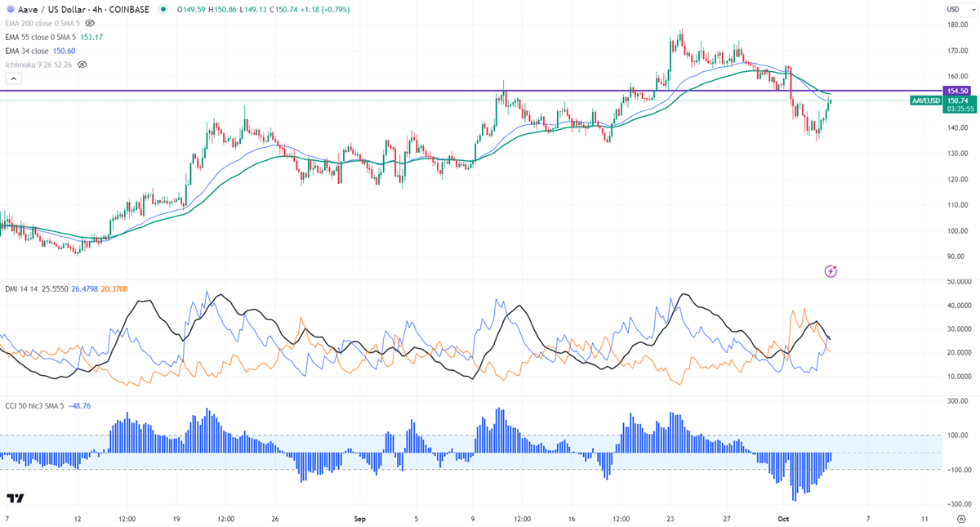
Task: Click the DMI 14 14 indicator label
Action: click(x=20, y=288)
